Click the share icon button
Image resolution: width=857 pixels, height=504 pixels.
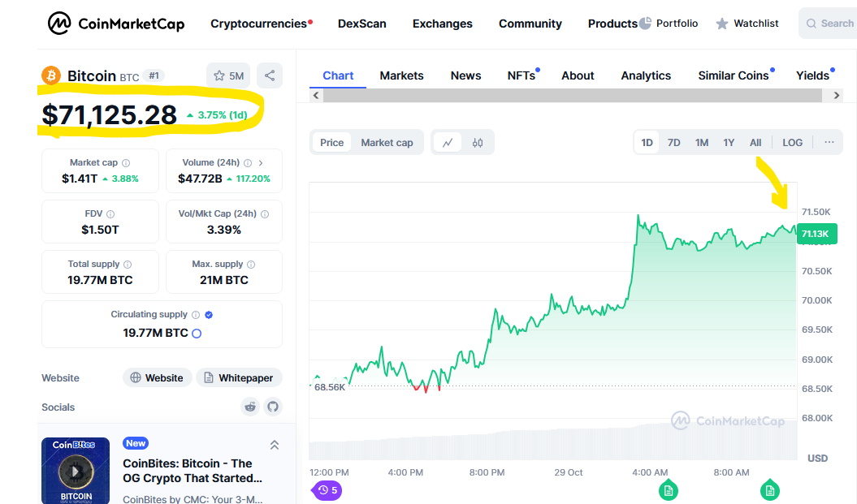[270, 75]
